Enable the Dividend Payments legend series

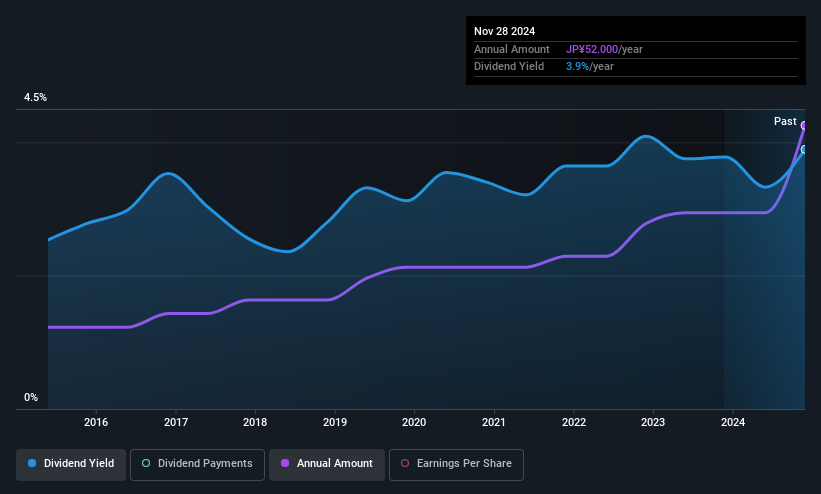click(x=197, y=464)
